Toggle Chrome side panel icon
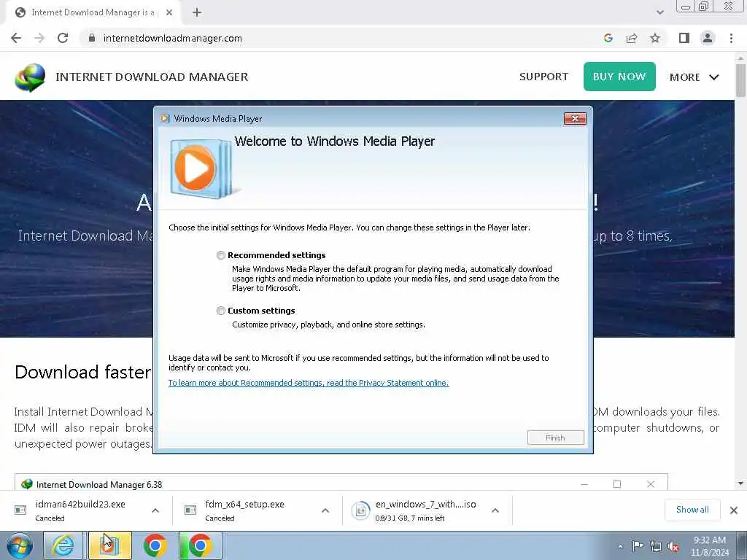This screenshot has height=560, width=747. coord(684,38)
